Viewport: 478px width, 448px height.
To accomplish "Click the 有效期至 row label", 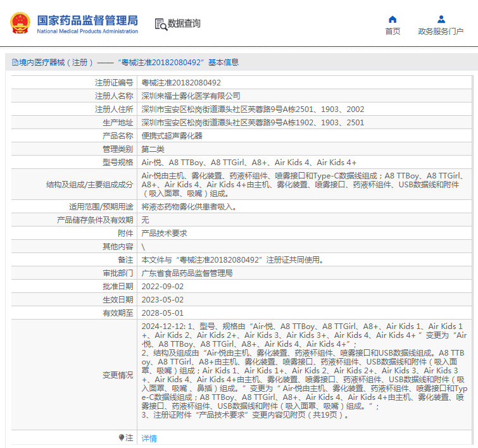I will click(118, 313).
